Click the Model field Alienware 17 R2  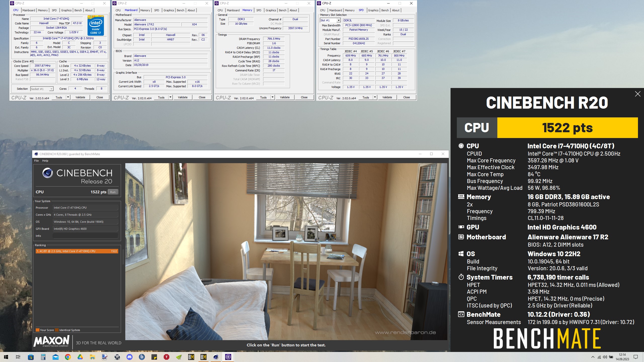click(x=157, y=24)
